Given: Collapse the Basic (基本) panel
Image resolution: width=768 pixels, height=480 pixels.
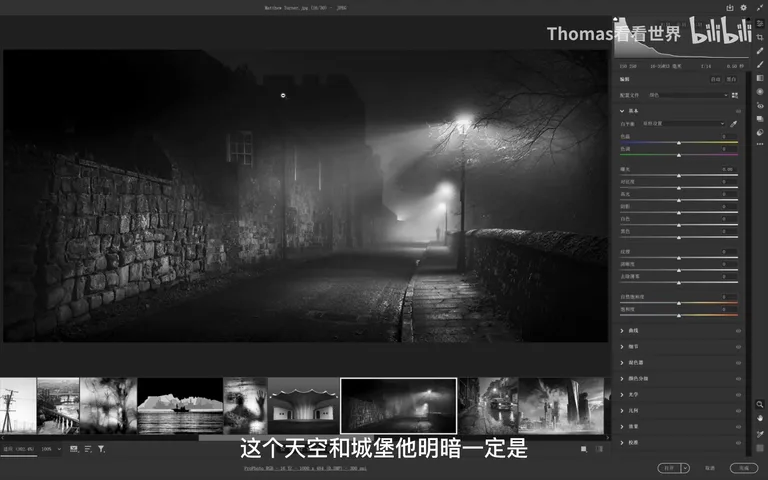Looking at the screenshot, I should tap(622, 111).
